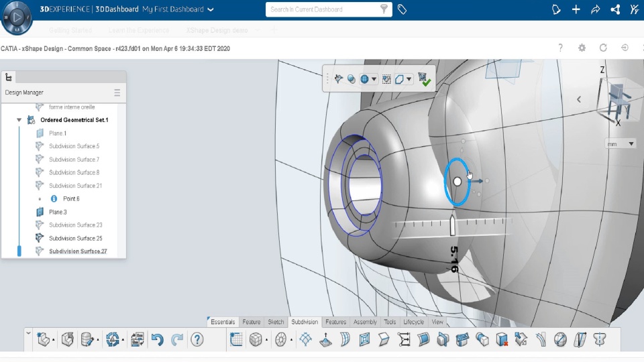Open dropdown arrow next to face shape icon
Screen dimensions: 644x362
(x=409, y=79)
